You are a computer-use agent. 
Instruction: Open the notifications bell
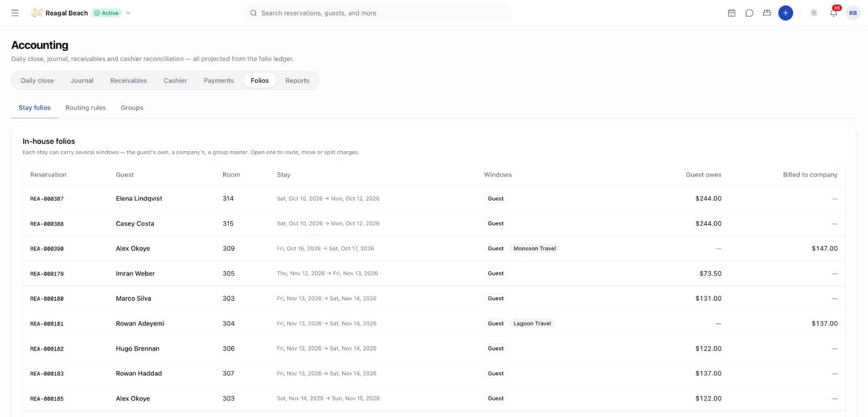coord(834,13)
